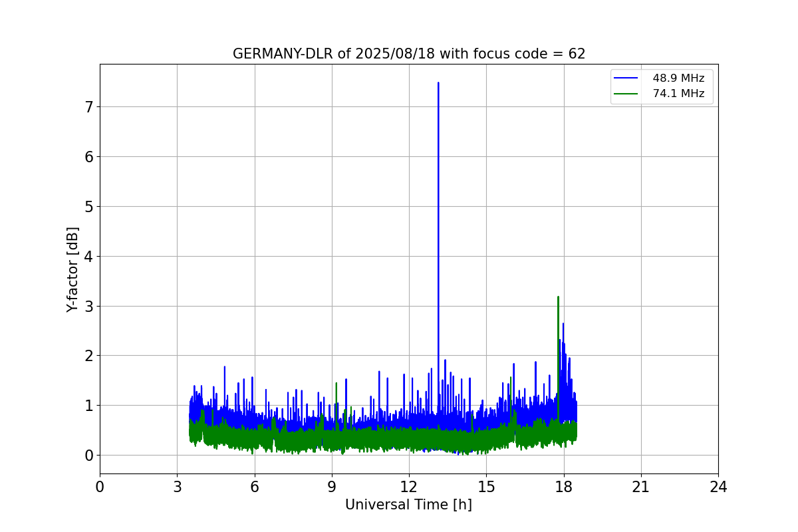Click the blue legend line sample
Screen dimensions: 798x532
(626, 78)
